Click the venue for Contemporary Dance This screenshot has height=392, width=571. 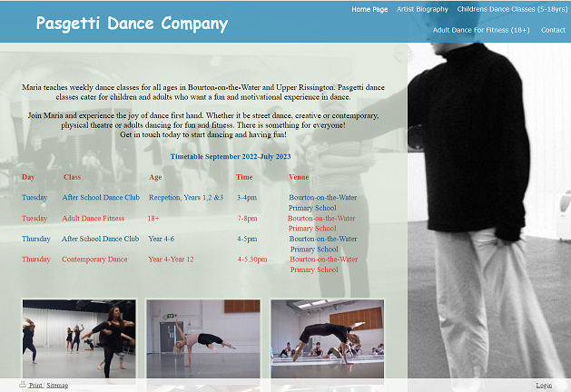(x=324, y=264)
